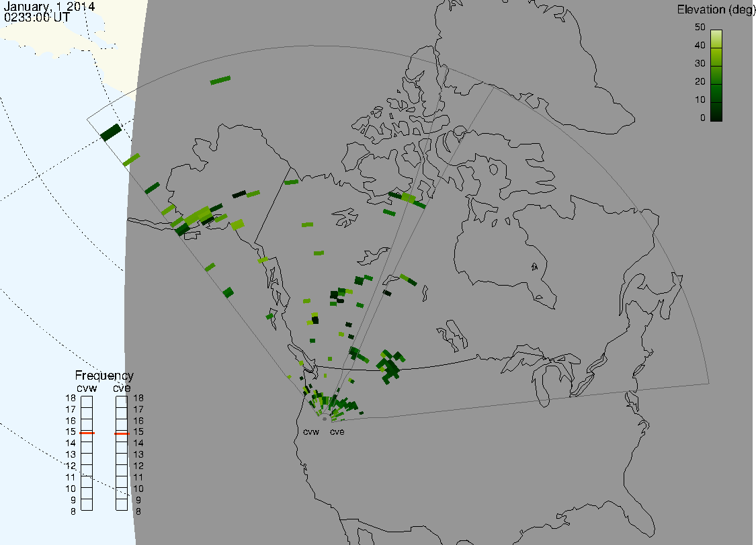Select the "30" tick on elevation scale
This screenshot has height=545, width=756.
coord(700,64)
